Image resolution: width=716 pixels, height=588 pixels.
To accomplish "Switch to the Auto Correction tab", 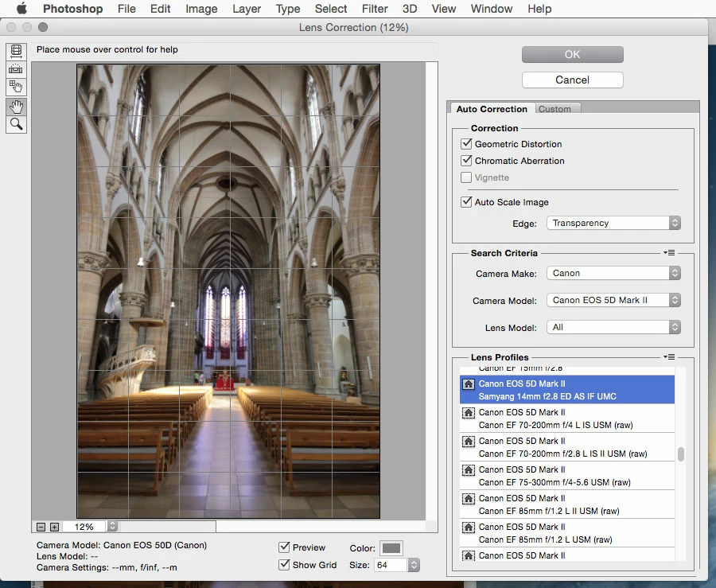I will click(x=492, y=109).
